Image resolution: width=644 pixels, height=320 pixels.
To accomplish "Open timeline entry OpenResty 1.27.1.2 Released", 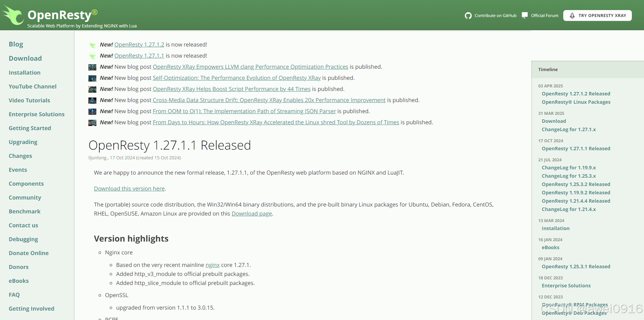I will (x=576, y=94).
